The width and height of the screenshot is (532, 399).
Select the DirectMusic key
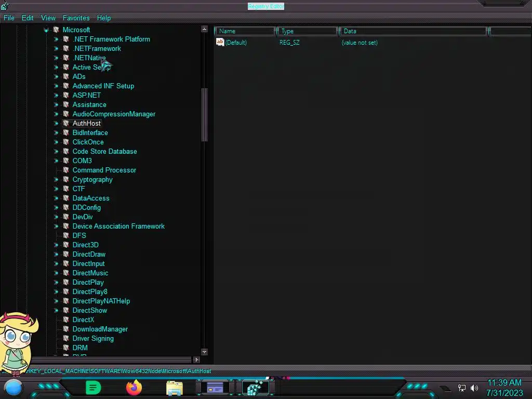(90, 273)
